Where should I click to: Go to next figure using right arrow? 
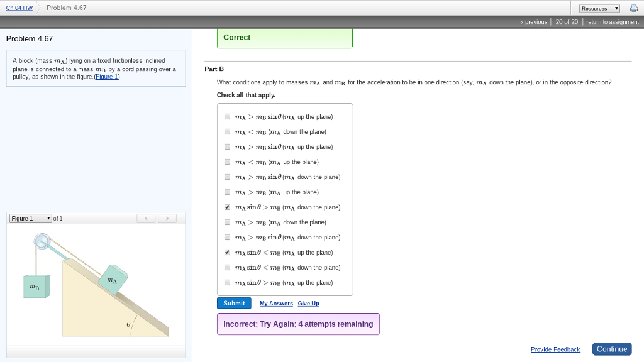[x=167, y=218]
